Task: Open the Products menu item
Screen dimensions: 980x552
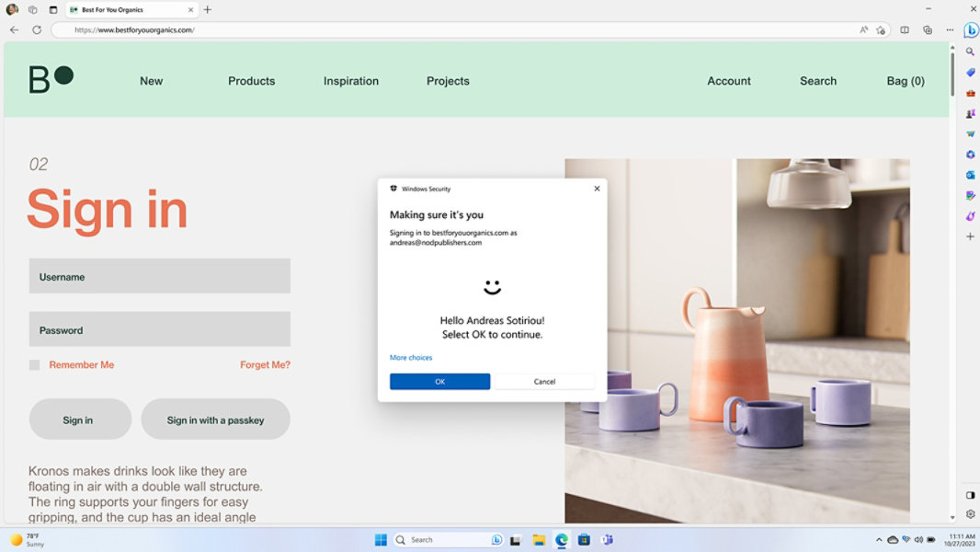Action: point(251,81)
